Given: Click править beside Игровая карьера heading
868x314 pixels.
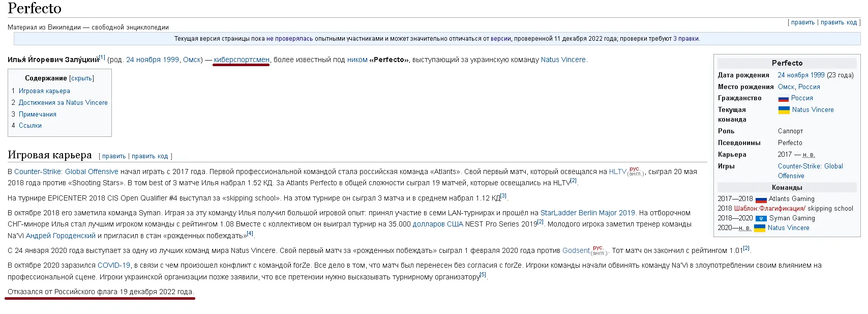Looking at the screenshot, I should click(114, 156).
